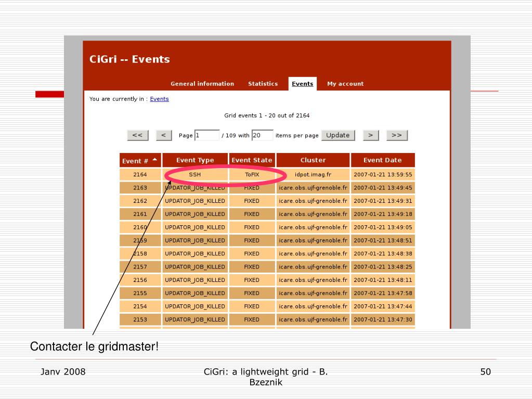The image size is (532, 399).
Task: Click date 2007-01-21 13:49:18
Action: 383,214
